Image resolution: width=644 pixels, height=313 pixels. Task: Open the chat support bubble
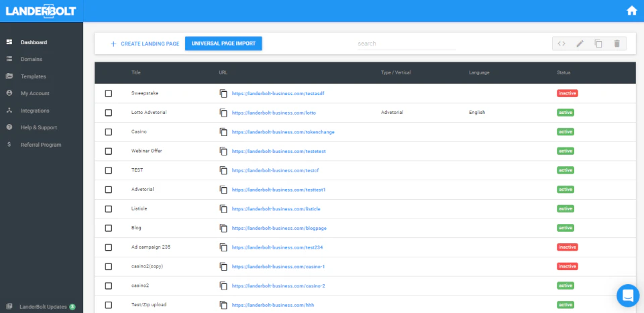628,296
